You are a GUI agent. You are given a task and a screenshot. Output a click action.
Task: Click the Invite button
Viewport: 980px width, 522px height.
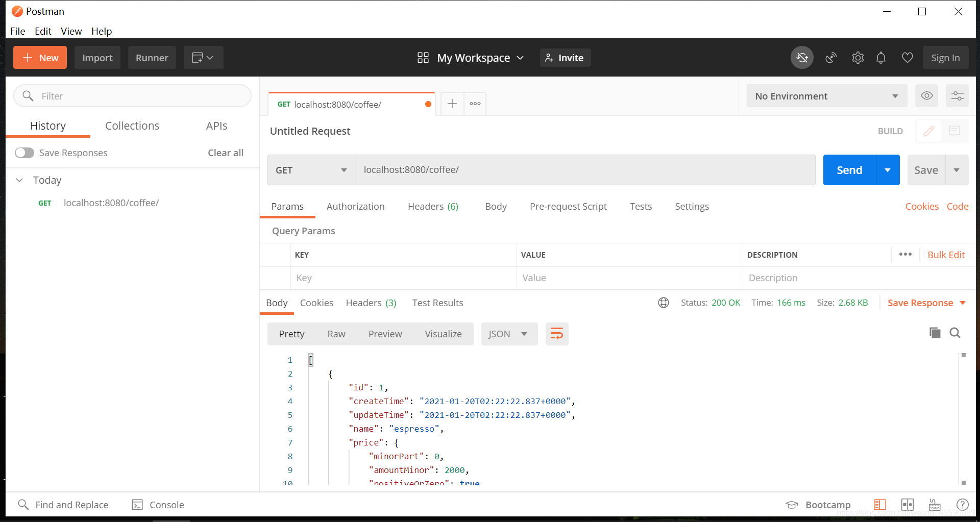(565, 58)
